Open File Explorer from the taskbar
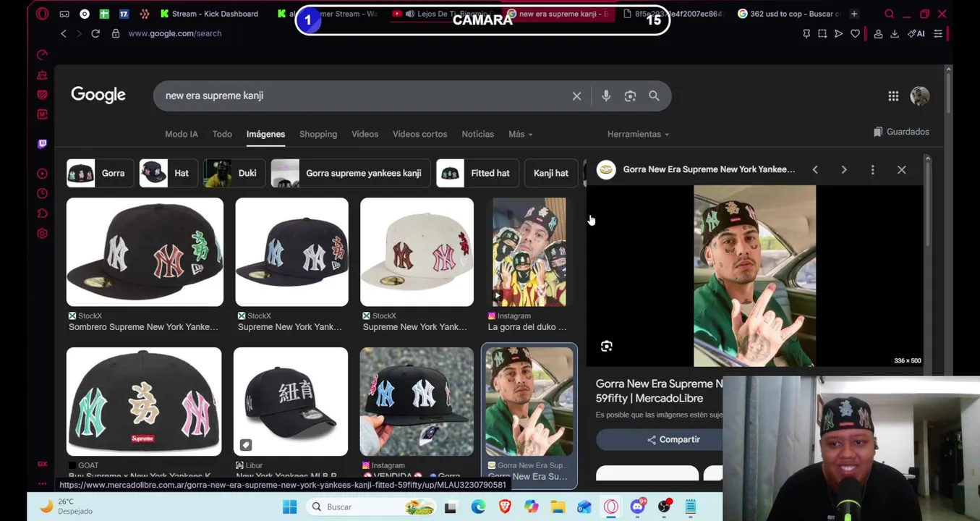This screenshot has width=980, height=521. [x=558, y=507]
